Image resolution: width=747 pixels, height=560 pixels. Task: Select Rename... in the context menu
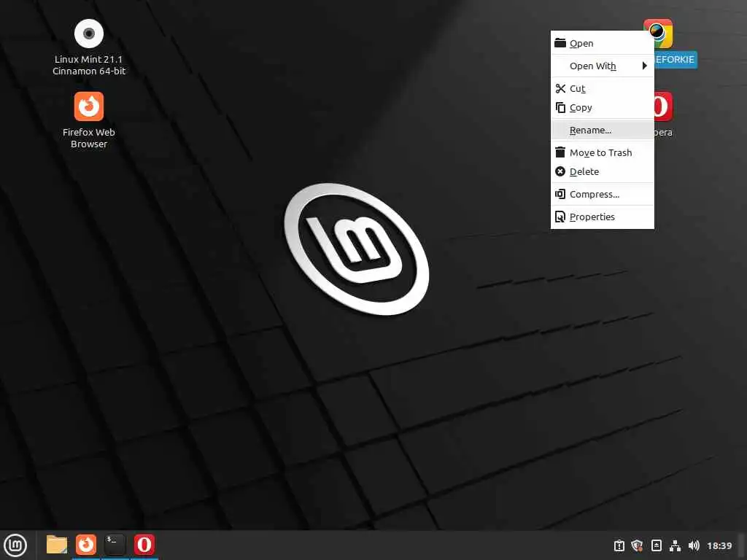pyautogui.click(x=602, y=130)
